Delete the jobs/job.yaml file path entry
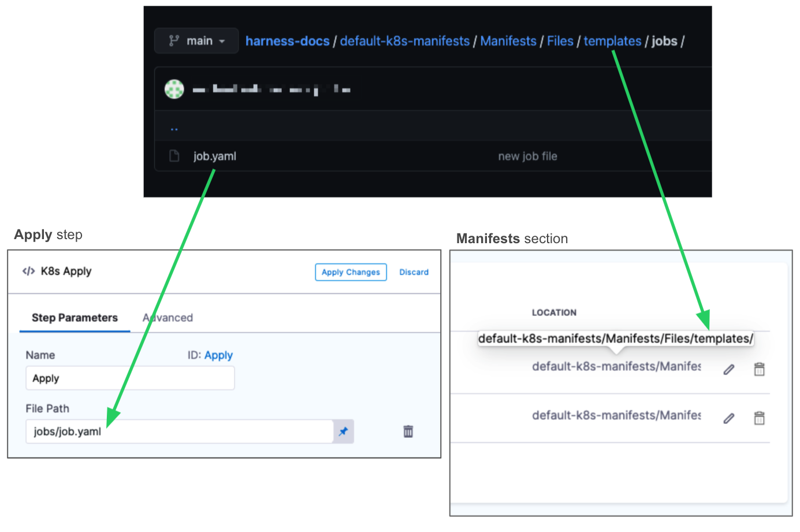Screen dimensions: 800x532 pyautogui.click(x=408, y=431)
